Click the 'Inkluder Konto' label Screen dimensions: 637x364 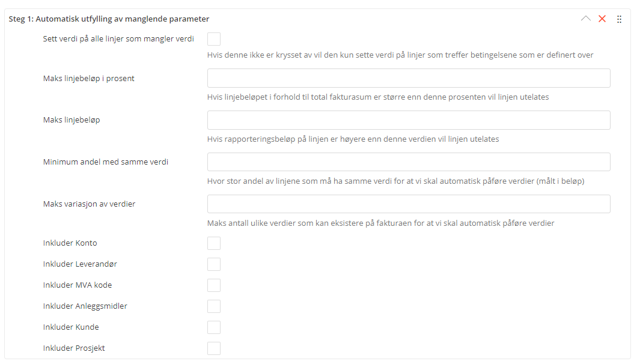coord(70,243)
